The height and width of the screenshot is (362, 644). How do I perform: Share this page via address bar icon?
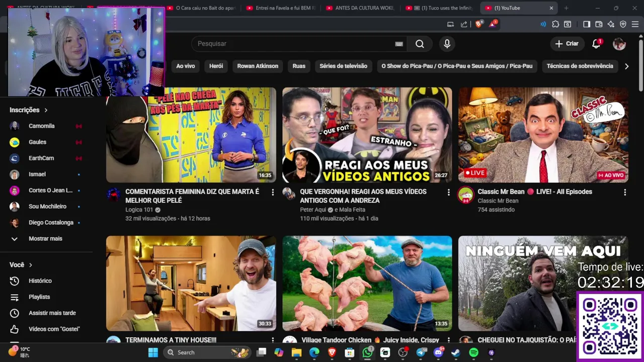[464, 24]
